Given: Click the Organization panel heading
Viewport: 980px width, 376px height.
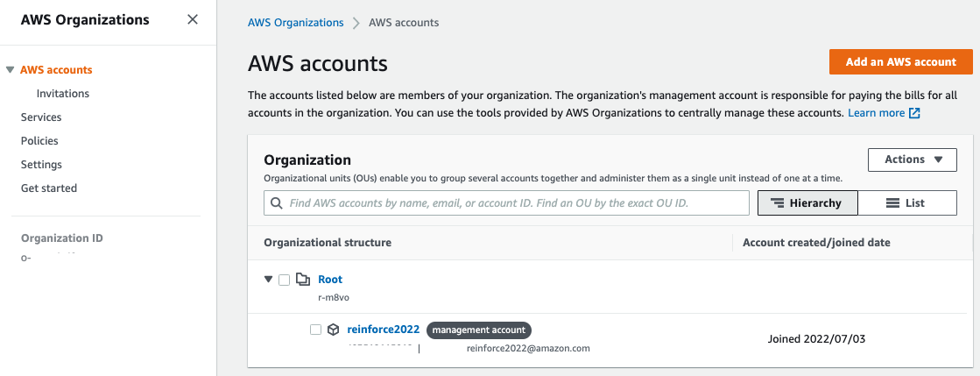Looking at the screenshot, I should click(x=307, y=160).
